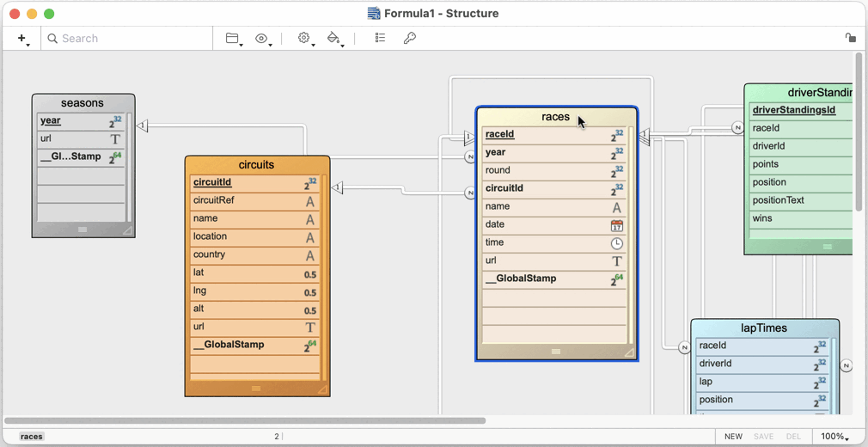Select the round field in races table
This screenshot has width=868, height=447.
pyautogui.click(x=554, y=170)
